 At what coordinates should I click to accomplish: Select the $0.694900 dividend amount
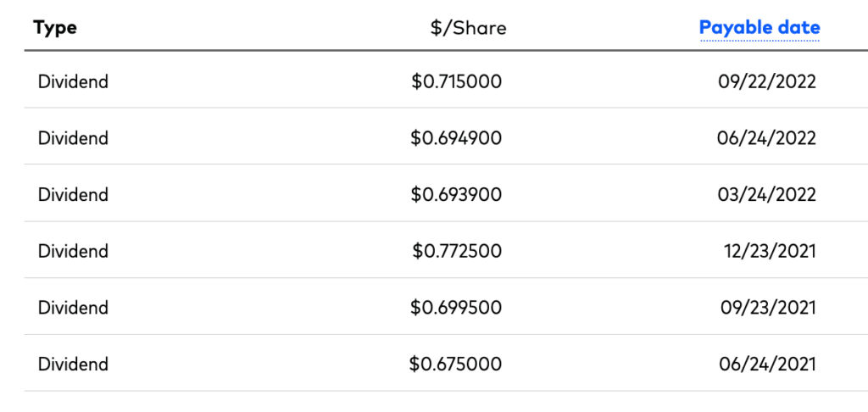tap(456, 137)
